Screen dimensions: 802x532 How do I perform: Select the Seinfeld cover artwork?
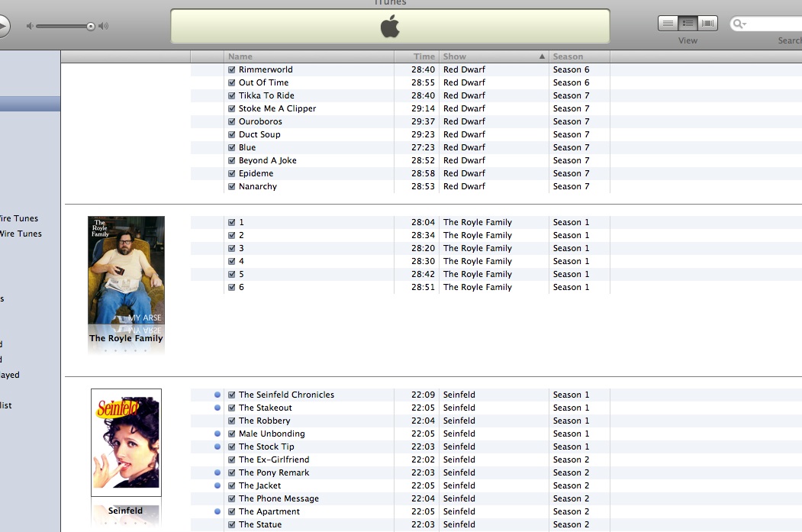point(127,443)
